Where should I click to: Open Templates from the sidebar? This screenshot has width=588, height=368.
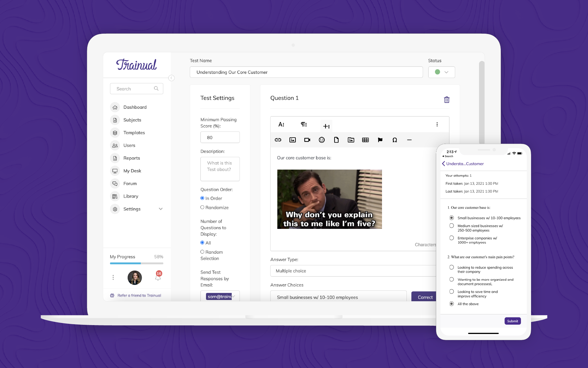[x=134, y=133]
